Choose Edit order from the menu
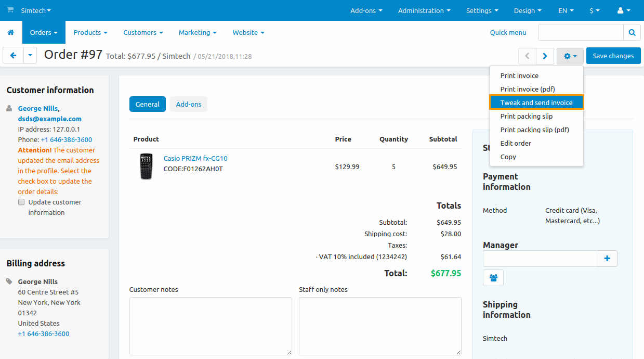 click(x=536, y=143)
